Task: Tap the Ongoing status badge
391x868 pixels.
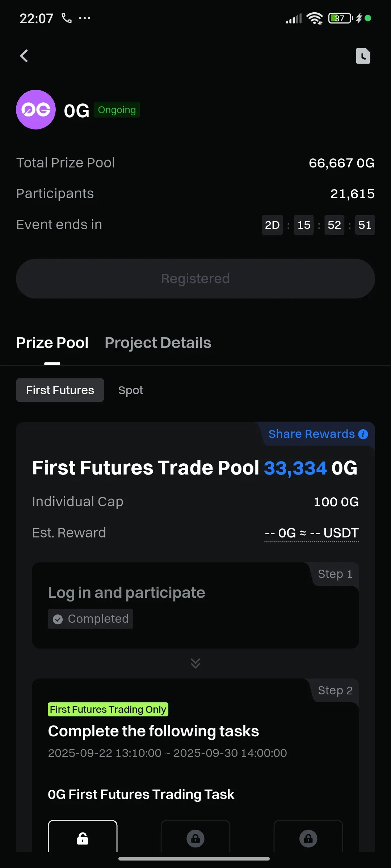Action: [x=117, y=110]
